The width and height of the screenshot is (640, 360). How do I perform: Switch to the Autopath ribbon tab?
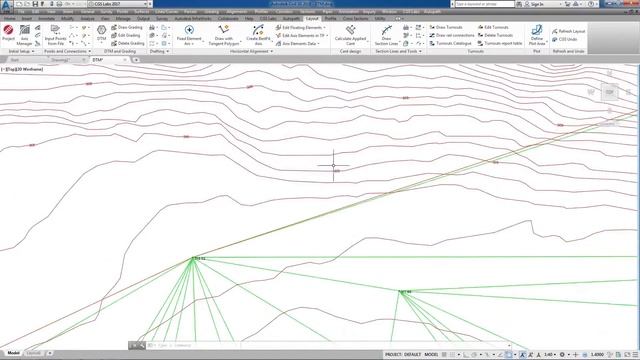(291, 19)
